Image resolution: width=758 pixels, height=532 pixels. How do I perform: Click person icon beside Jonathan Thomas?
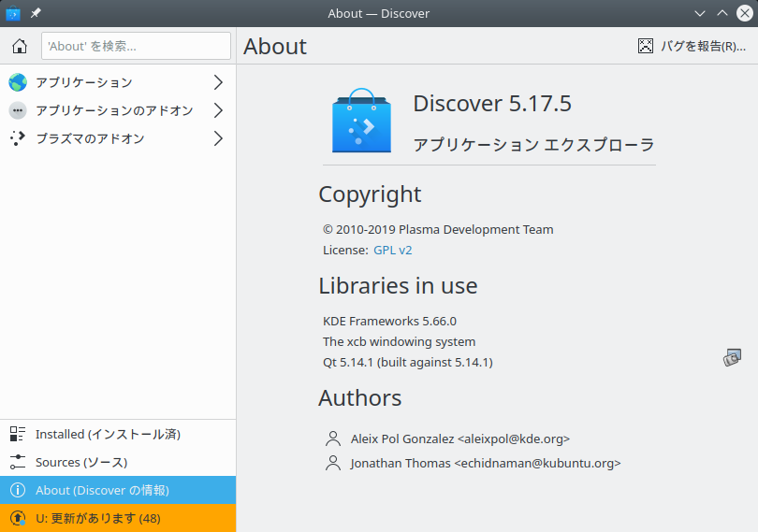pyautogui.click(x=333, y=463)
